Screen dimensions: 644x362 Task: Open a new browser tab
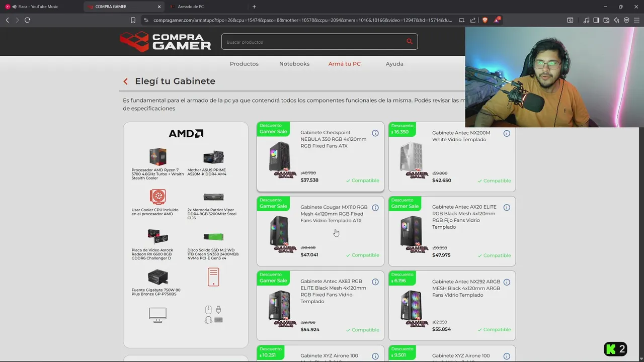click(x=254, y=7)
